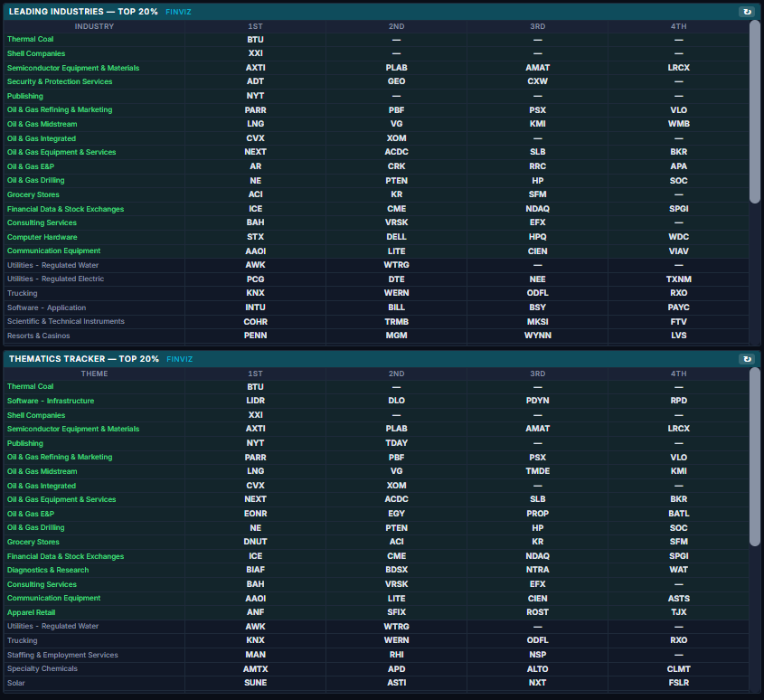Select ticker CRK
Image resolution: width=764 pixels, height=700 pixels.
click(x=397, y=166)
